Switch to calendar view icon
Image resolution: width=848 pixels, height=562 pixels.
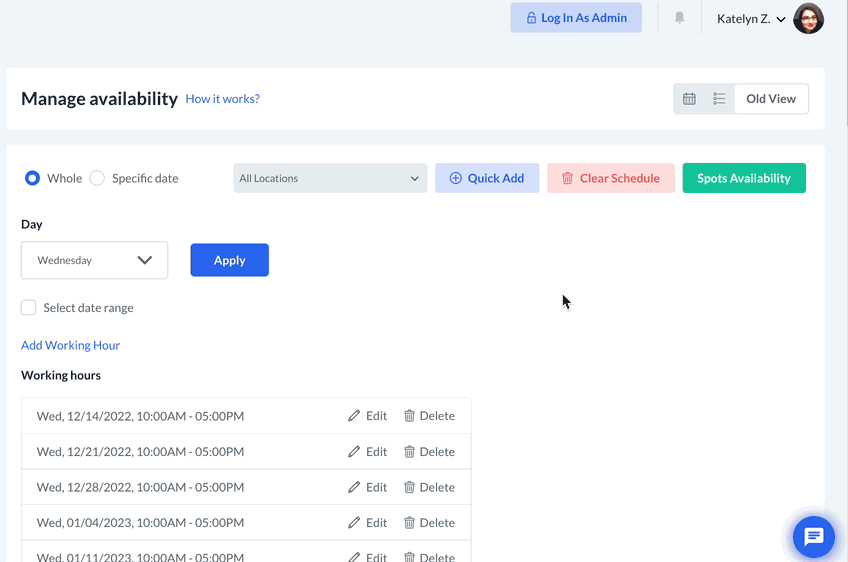pos(689,99)
